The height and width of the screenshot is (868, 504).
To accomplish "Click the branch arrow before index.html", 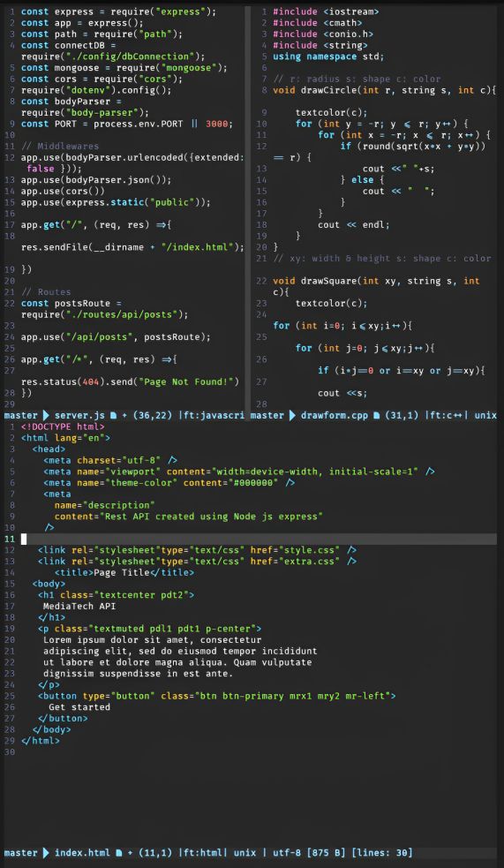I will [x=45, y=852].
